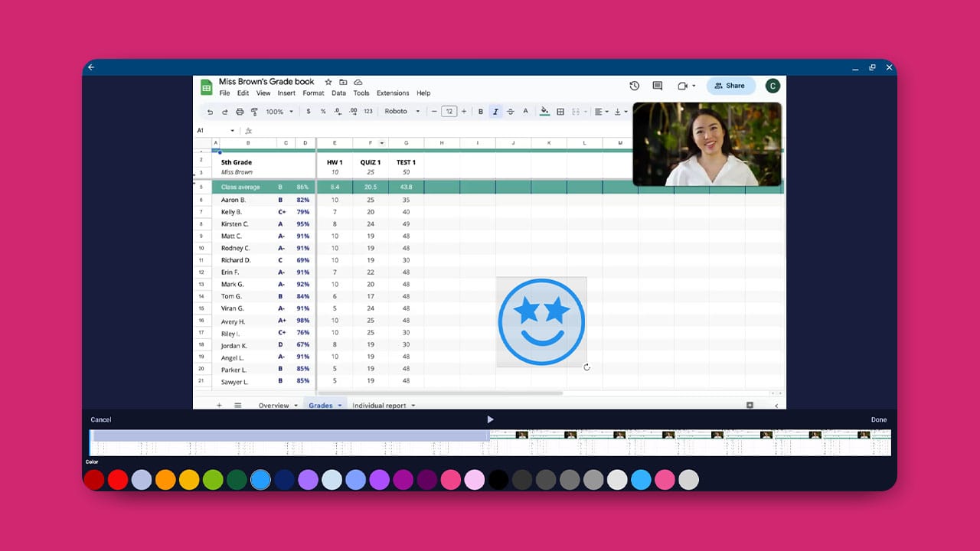The height and width of the screenshot is (551, 980).
Task: Toggle the italic formatting icon
Action: coord(495,112)
